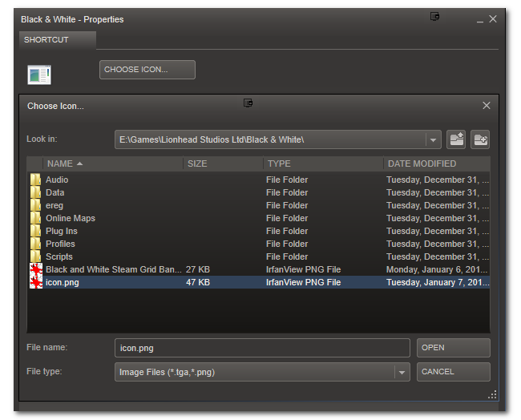Click the CANCEL button
The height and width of the screenshot is (420, 521).
click(453, 372)
